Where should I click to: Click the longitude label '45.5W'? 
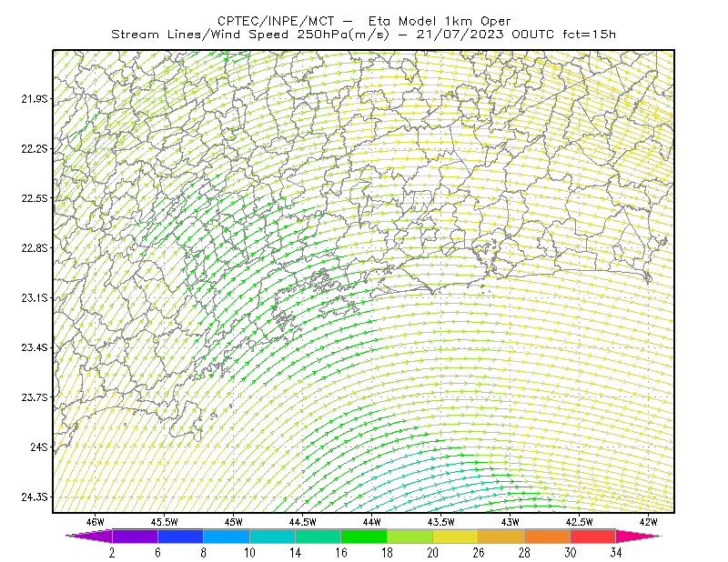[x=165, y=522]
